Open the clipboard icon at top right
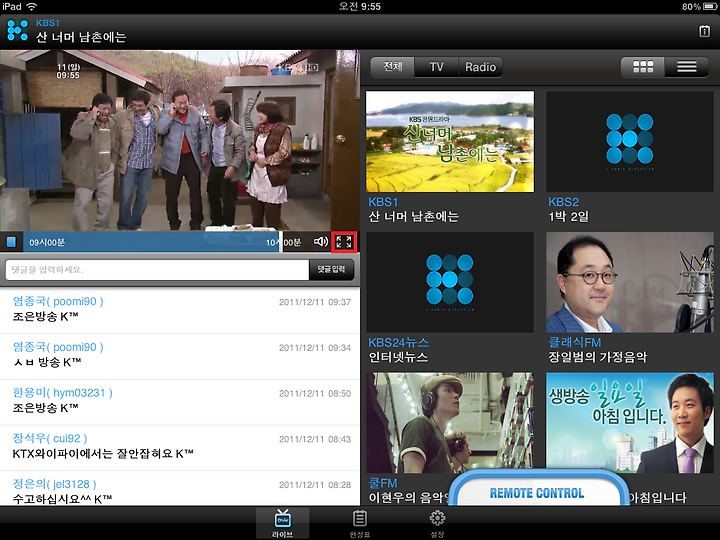 [x=704, y=31]
